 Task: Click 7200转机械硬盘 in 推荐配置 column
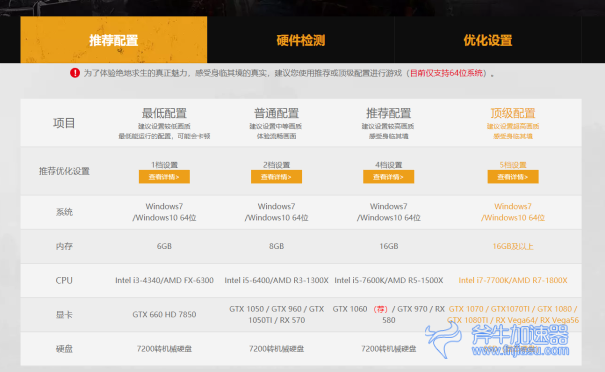point(389,349)
